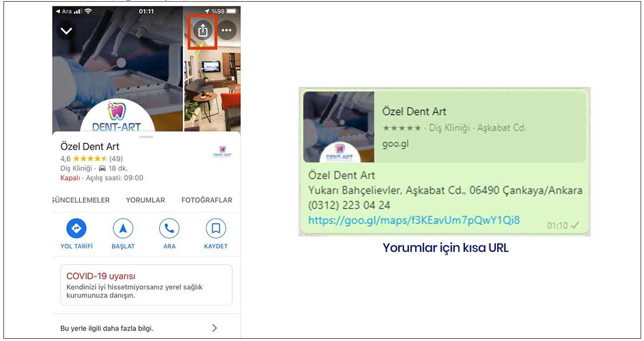Tap the BAŞLAT navigation arrow icon
The width and height of the screenshot is (644, 341).
(x=123, y=228)
